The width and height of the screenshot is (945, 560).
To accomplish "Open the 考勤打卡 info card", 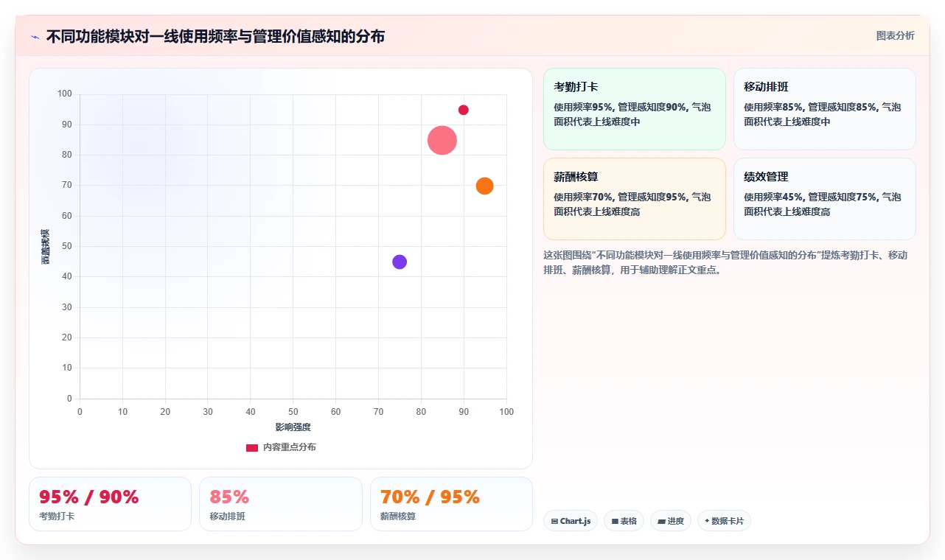I will 635,109.
